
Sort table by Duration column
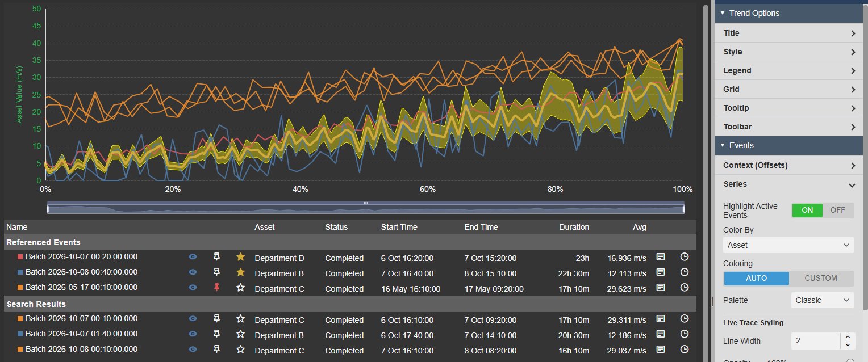click(x=574, y=227)
